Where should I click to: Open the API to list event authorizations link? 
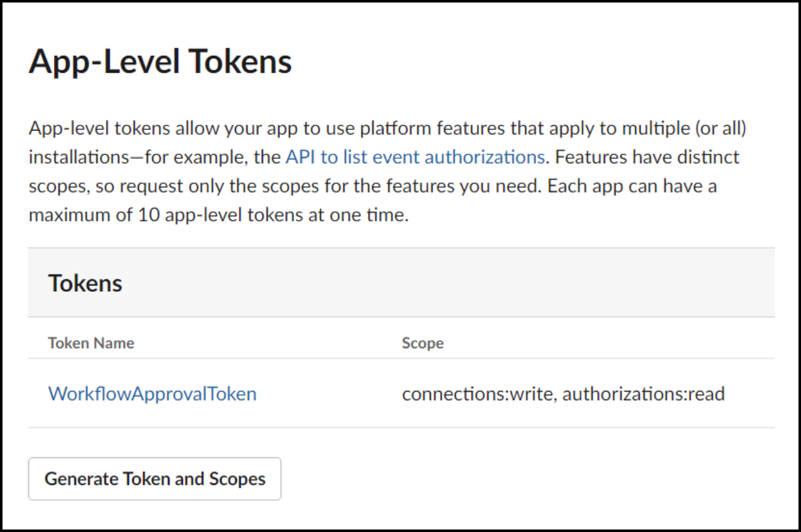point(414,157)
